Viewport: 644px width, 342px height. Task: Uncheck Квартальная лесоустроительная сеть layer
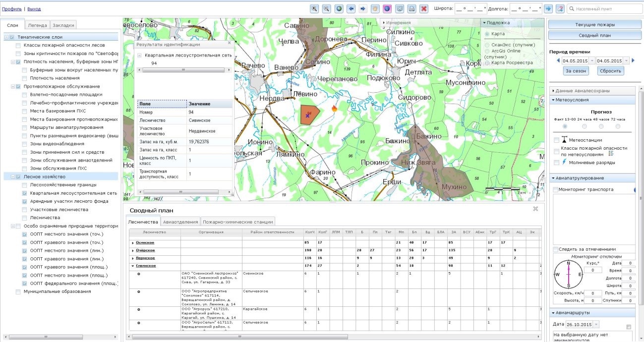(x=25, y=193)
